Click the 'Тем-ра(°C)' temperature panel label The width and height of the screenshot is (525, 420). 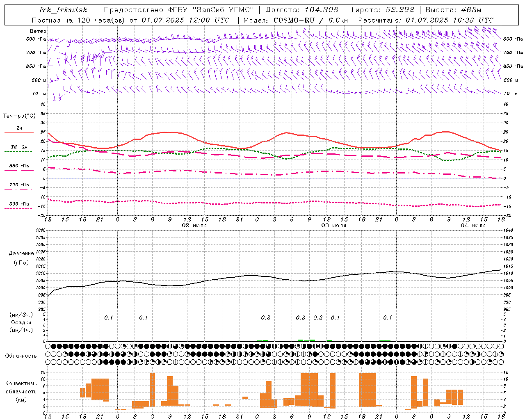[20, 116]
